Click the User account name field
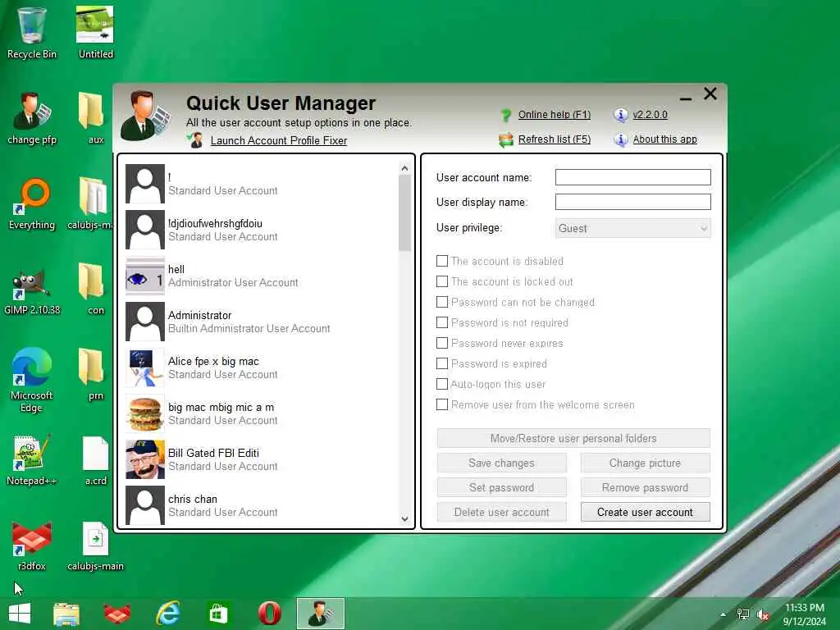Screen dimensions: 840x630 pos(632,177)
